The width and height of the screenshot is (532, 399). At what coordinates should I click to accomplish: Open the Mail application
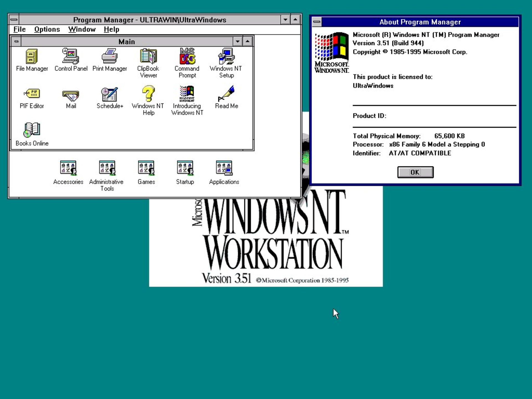(x=70, y=96)
